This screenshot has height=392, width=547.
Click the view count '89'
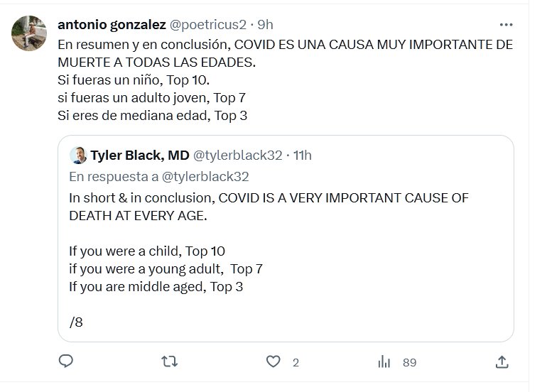(x=409, y=362)
